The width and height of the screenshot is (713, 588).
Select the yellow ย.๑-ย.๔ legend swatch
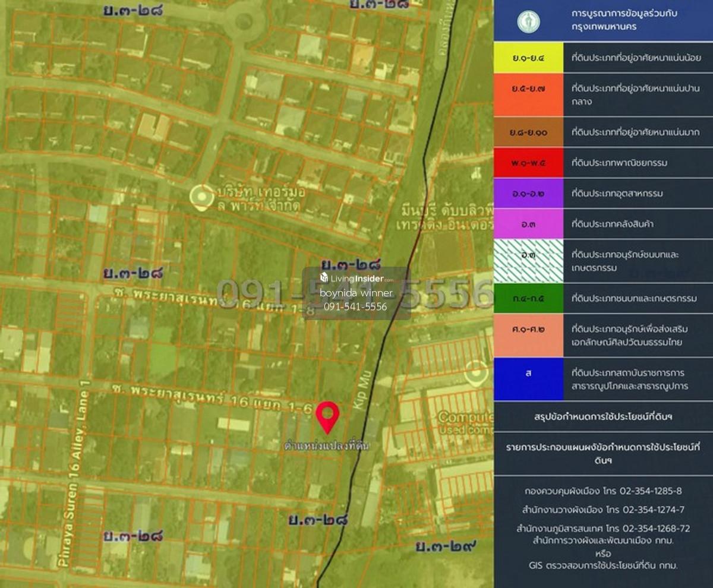tap(528, 58)
